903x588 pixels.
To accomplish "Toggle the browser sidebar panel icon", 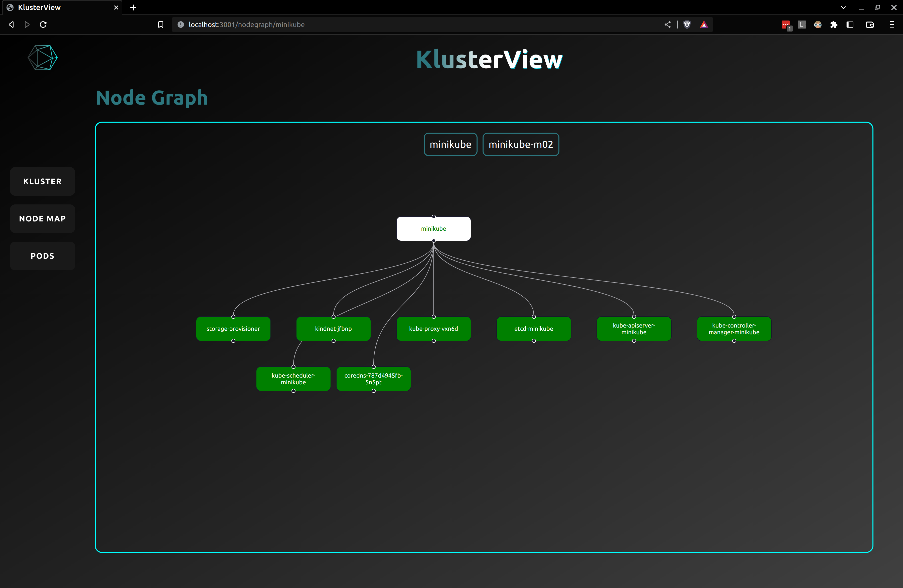I will tap(850, 25).
